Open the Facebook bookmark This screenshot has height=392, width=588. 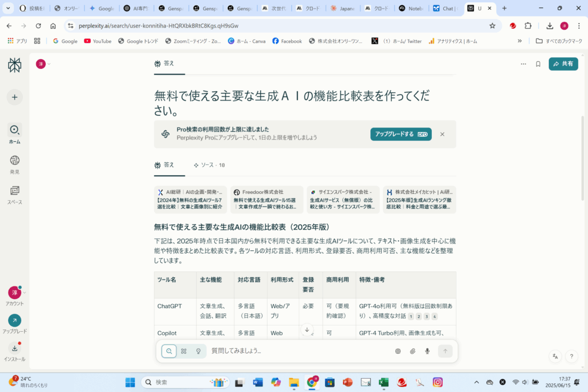coord(287,41)
